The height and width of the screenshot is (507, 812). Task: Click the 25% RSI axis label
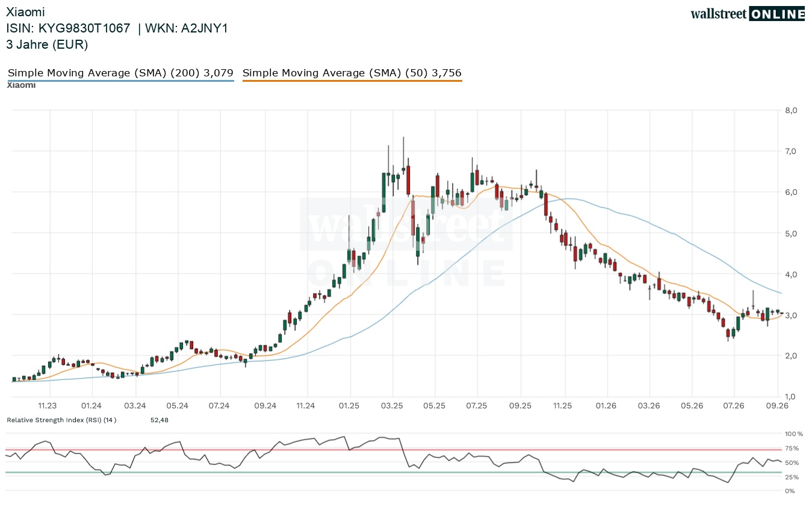point(792,477)
